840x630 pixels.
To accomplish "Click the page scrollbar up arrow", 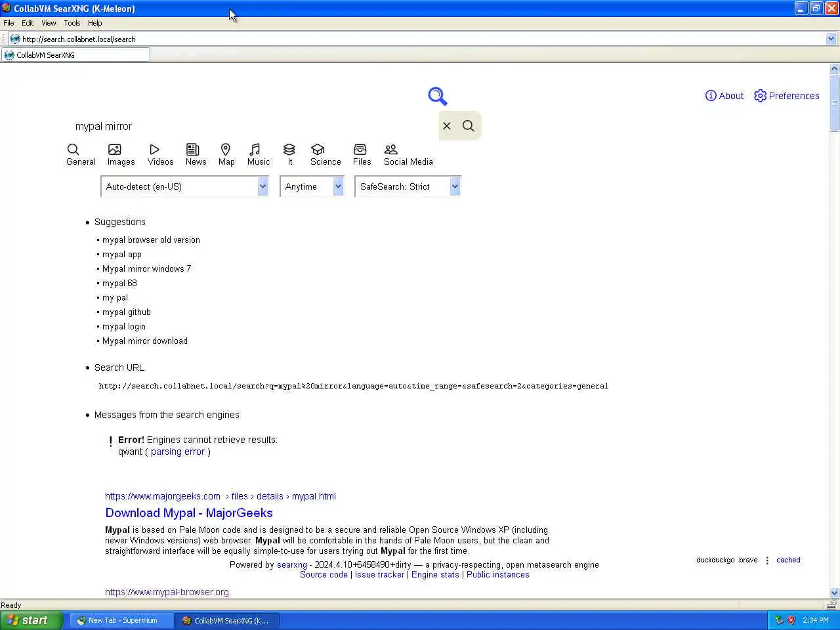I will 834,68.
